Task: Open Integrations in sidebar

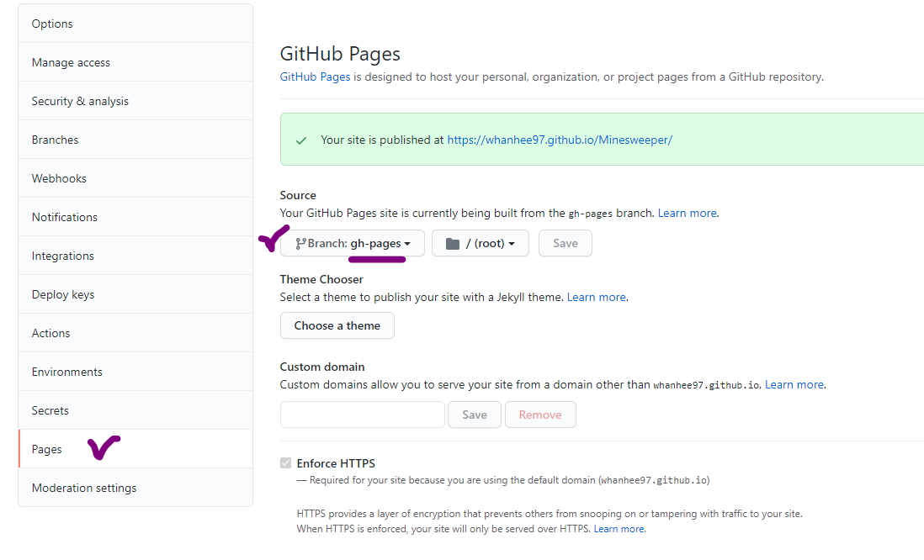Action: pos(135,256)
